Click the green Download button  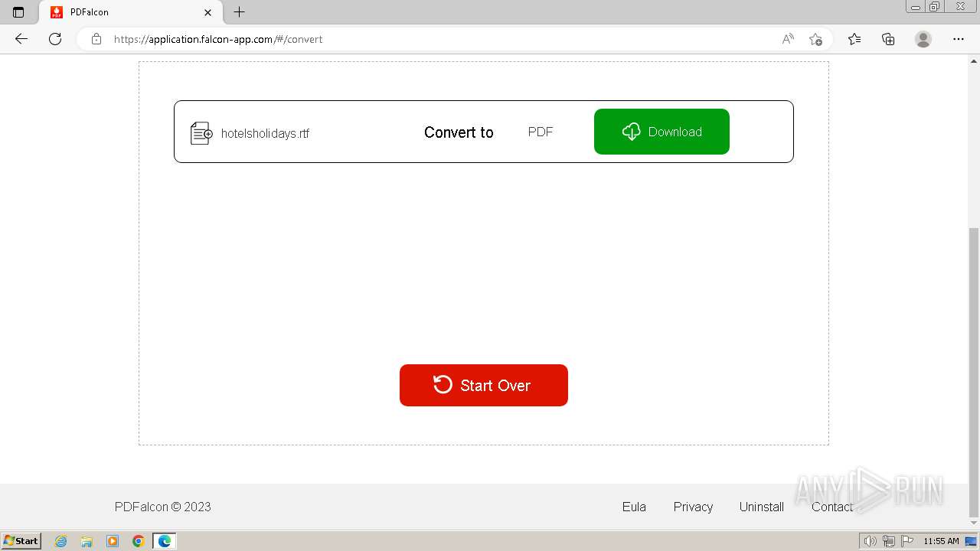click(x=661, y=132)
